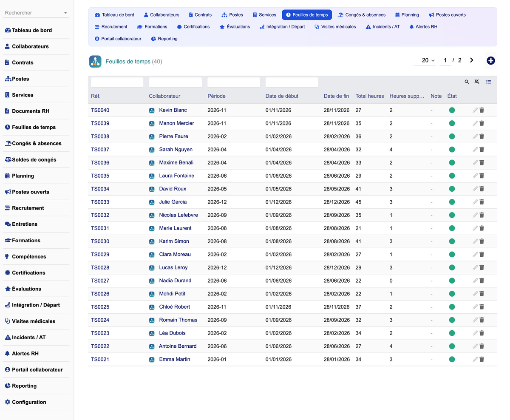Edit timesheet TS0027 pencil icon
510x420 pixels.
pyautogui.click(x=475, y=281)
